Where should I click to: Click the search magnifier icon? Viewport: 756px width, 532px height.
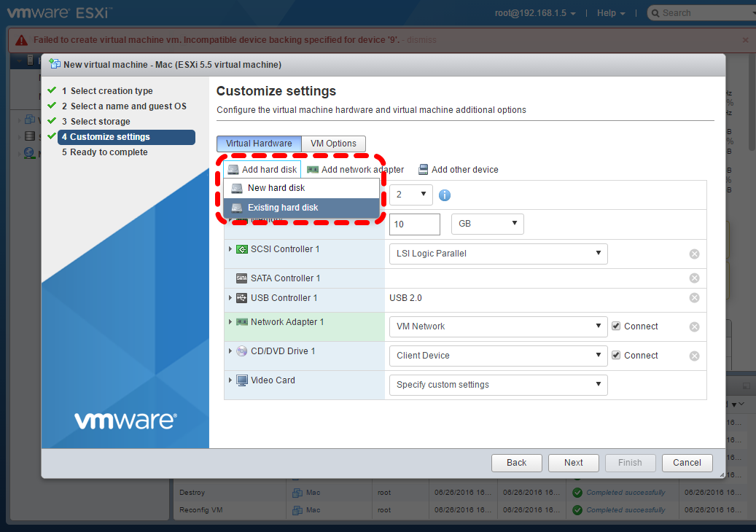pos(655,14)
